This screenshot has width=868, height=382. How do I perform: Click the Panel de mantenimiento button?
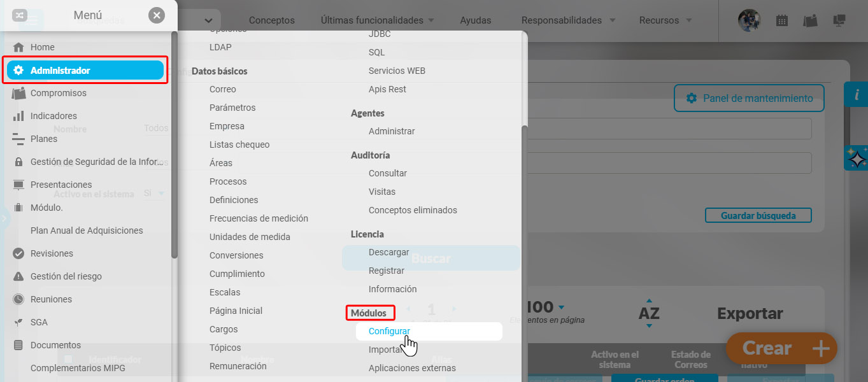tap(749, 98)
